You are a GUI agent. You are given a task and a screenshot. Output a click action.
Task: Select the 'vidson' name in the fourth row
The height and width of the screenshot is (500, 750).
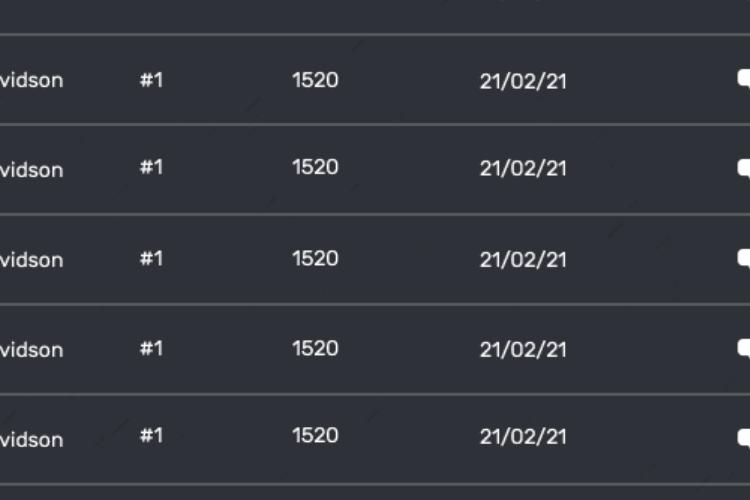(x=32, y=350)
